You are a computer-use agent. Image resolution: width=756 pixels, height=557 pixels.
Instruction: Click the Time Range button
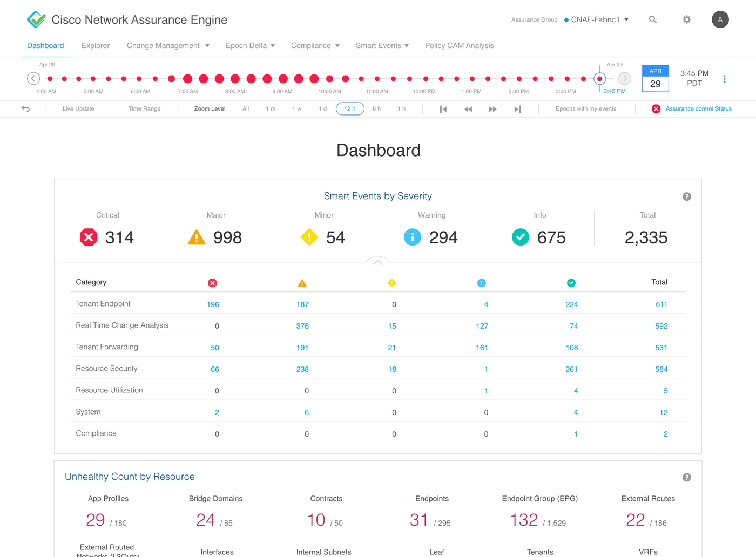coord(145,108)
